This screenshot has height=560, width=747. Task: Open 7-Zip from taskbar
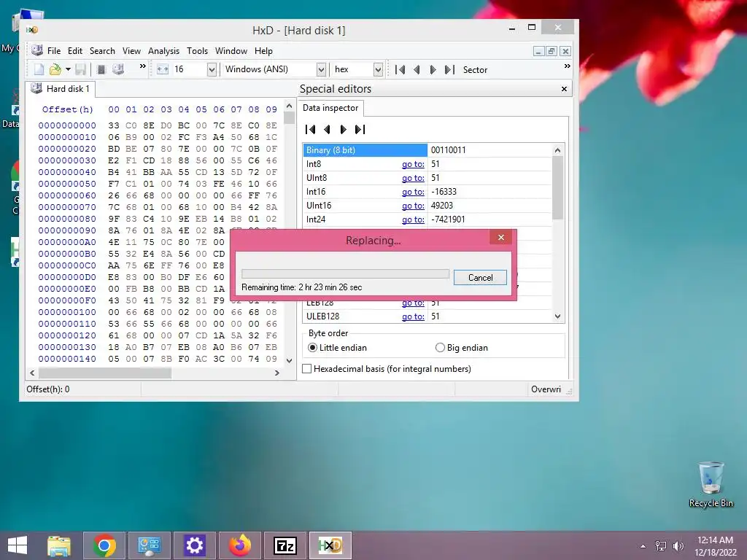pyautogui.click(x=285, y=545)
